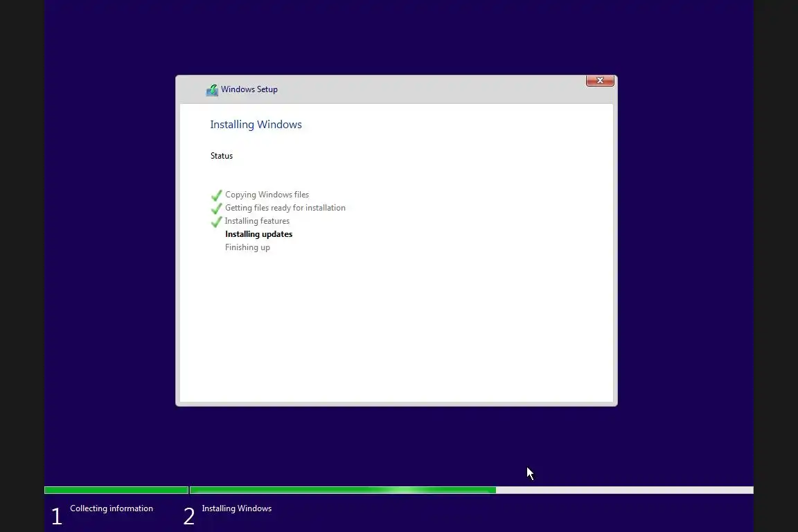798x532 pixels.
Task: Click the 'Windows Setup' title text
Action: pyautogui.click(x=249, y=89)
